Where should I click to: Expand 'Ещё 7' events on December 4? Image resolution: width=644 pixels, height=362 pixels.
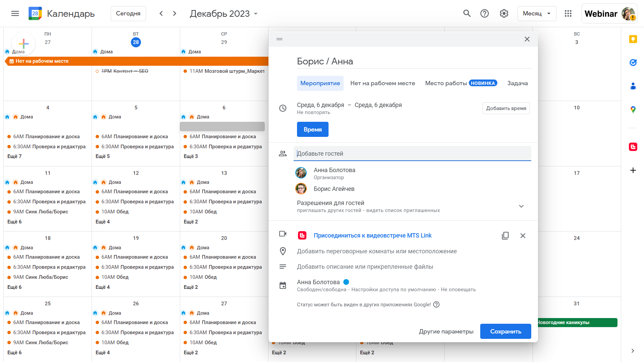point(14,156)
